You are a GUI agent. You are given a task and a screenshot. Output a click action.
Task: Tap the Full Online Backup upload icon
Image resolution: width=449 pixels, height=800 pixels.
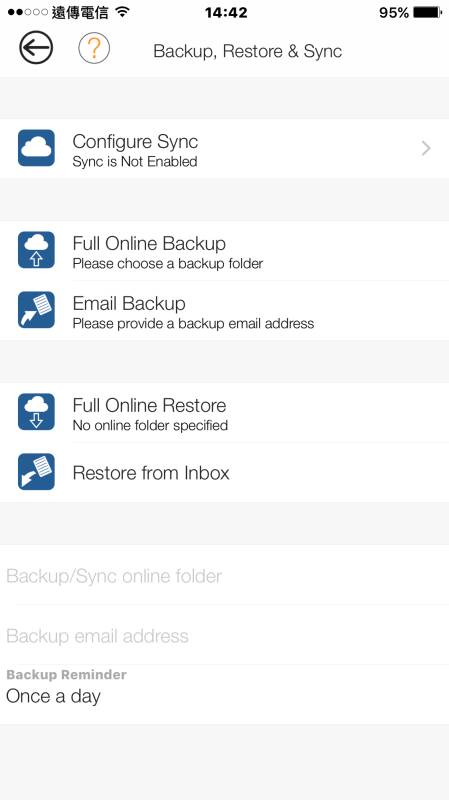click(x=36, y=250)
